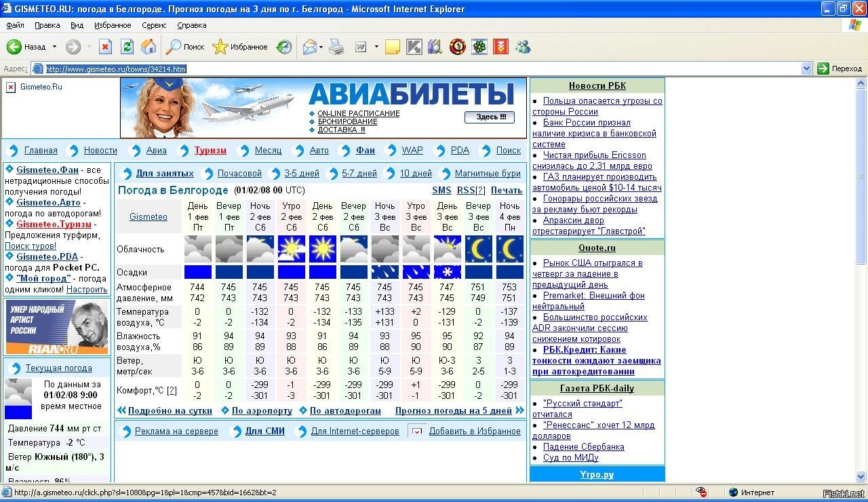Open ON-LINE РАСПИСАНИЕ banner link
Viewport: 868px width, 502px height.
point(359,113)
